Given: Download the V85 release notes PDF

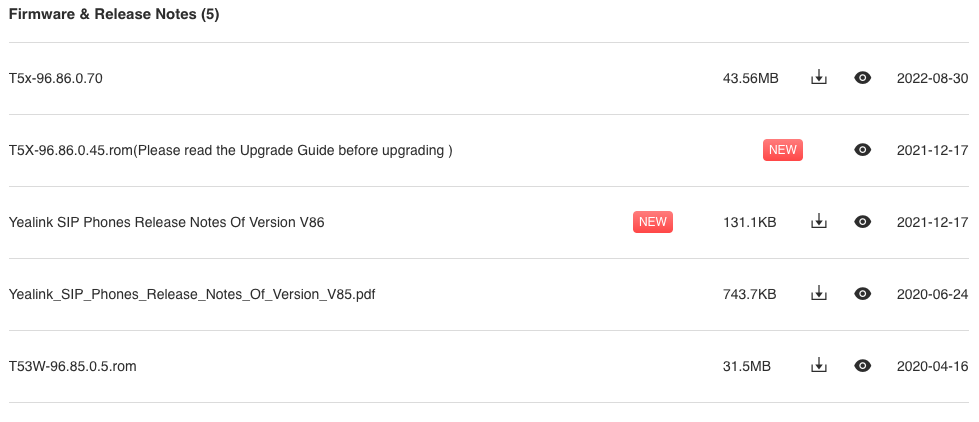Looking at the screenshot, I should coord(819,293).
